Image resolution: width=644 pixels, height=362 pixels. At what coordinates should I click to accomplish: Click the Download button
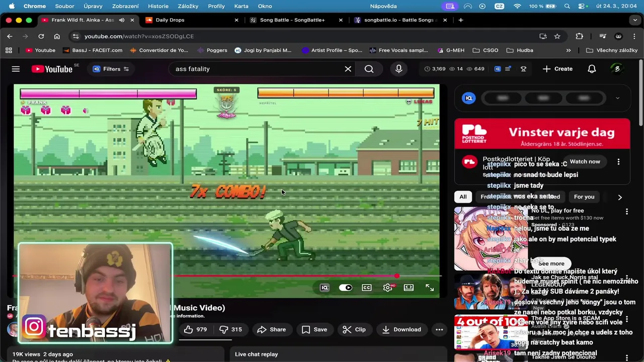pyautogui.click(x=401, y=329)
